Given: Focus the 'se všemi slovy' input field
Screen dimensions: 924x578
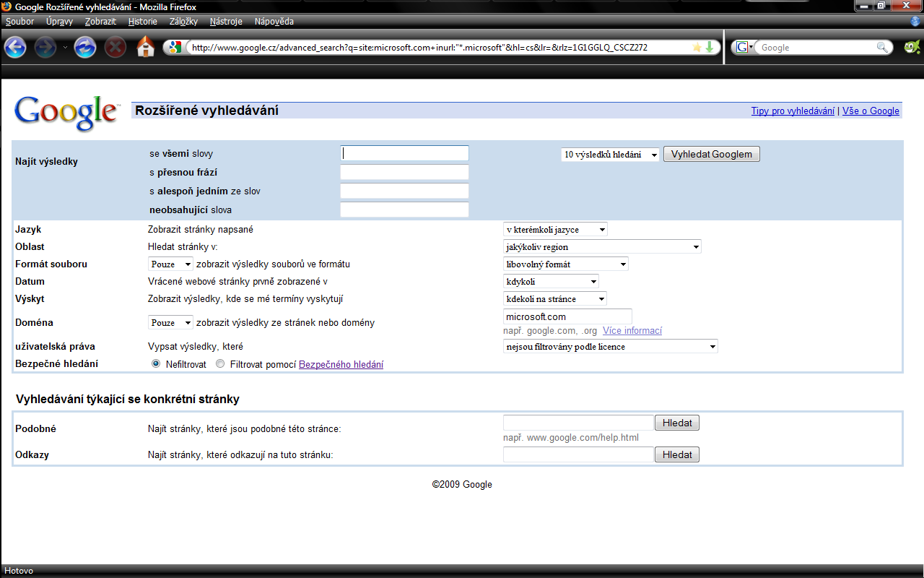Looking at the screenshot, I should pos(404,153).
